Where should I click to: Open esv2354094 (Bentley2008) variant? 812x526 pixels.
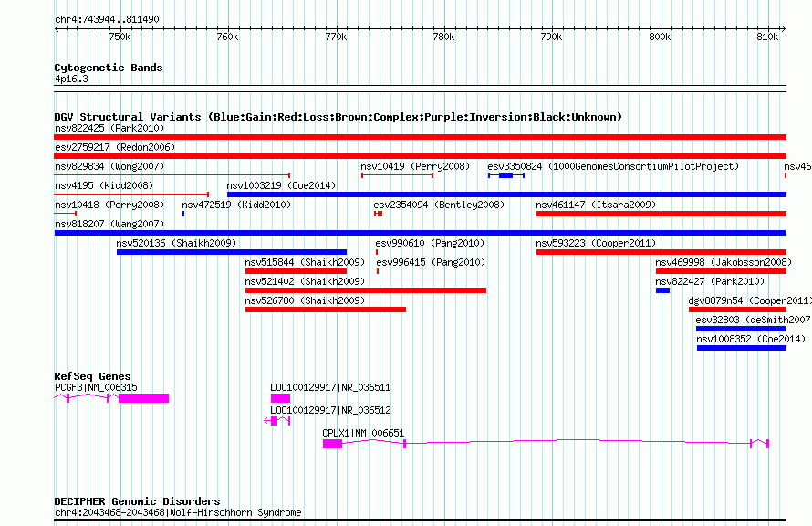(378, 214)
